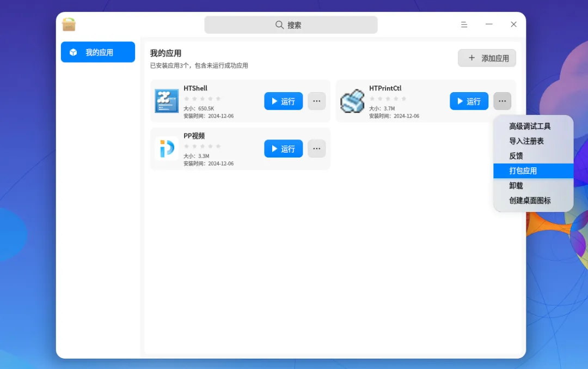This screenshot has width=588, height=369.
Task: Open the hamburger main menu icon
Action: 464,25
